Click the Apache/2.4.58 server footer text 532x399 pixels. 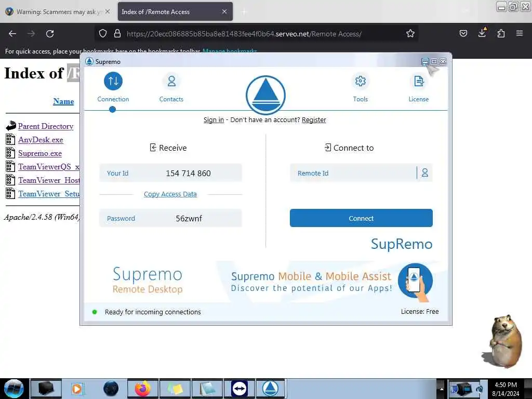pyautogui.click(x=42, y=217)
